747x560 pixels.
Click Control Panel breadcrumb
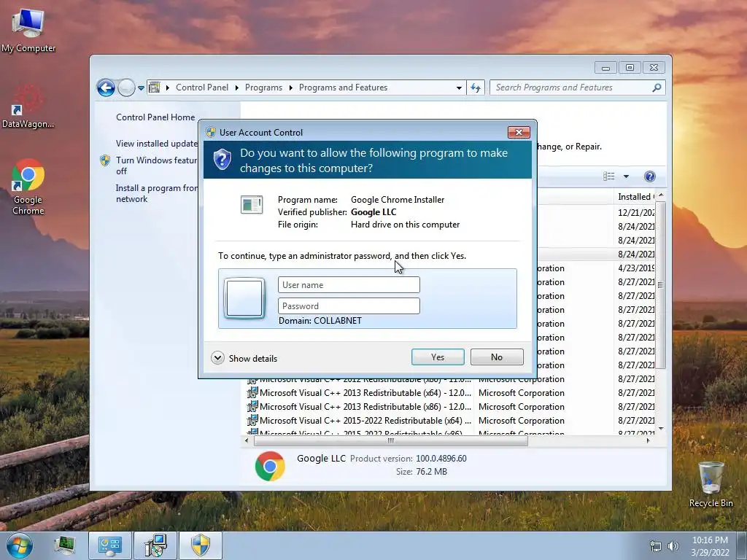point(202,87)
